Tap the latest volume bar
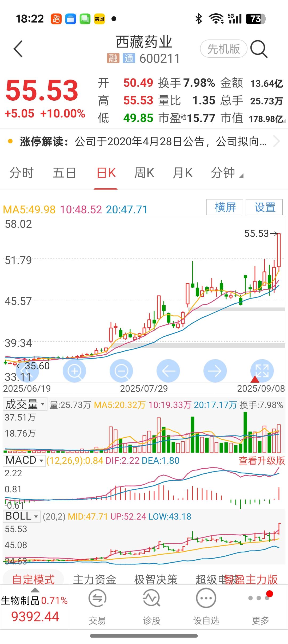 pos(279,438)
